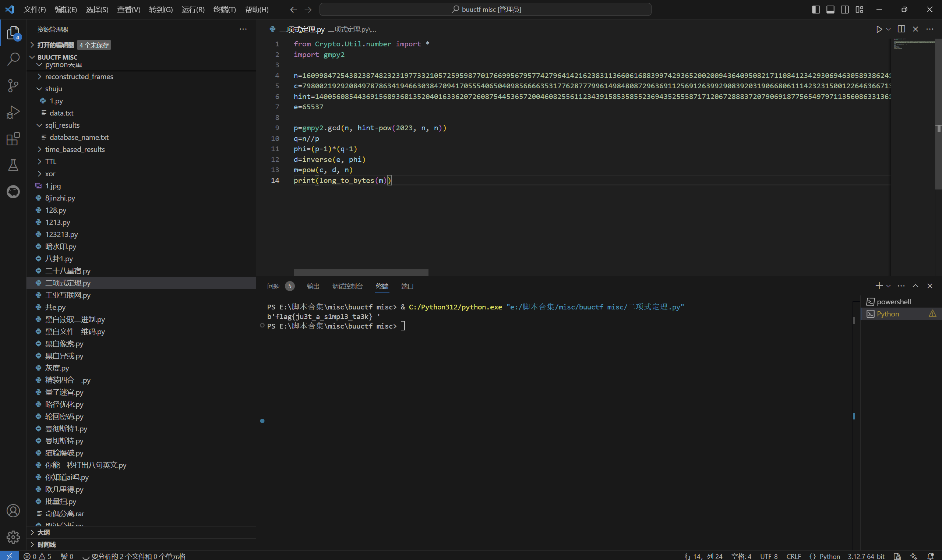Open Explorer views and more actions ellipsis
Screen dimensions: 942x560
click(243, 29)
